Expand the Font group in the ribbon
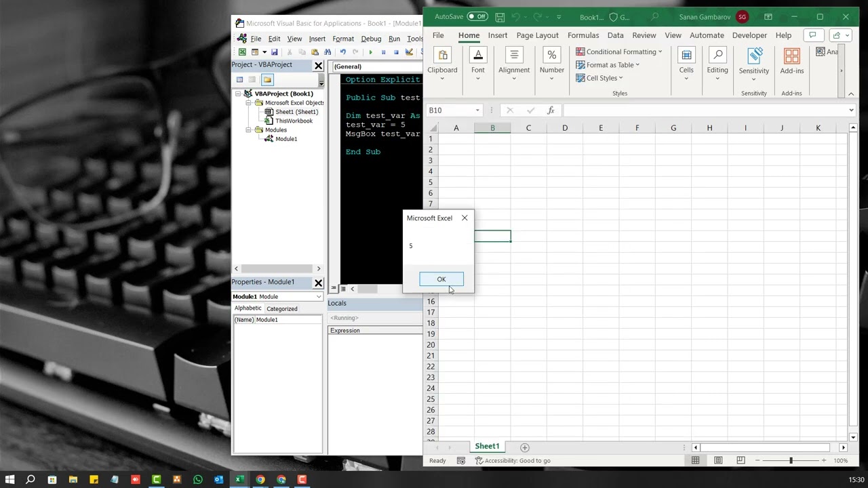Viewport: 868px width, 488px height. 478,65
